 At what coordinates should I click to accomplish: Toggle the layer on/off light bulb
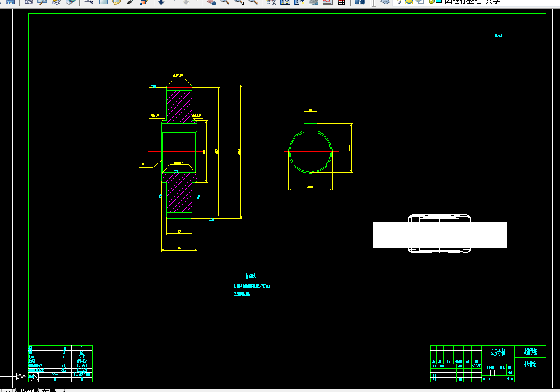pyautogui.click(x=400, y=1)
